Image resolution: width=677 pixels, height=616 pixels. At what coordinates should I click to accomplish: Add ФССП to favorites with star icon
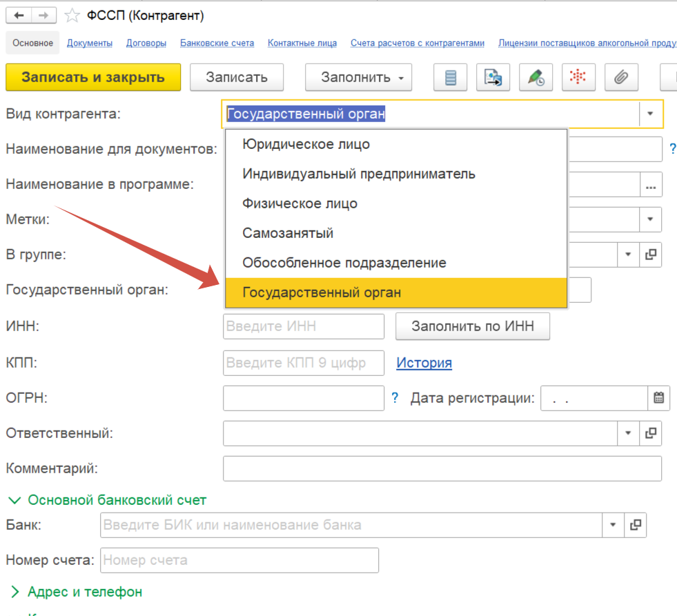click(x=72, y=15)
